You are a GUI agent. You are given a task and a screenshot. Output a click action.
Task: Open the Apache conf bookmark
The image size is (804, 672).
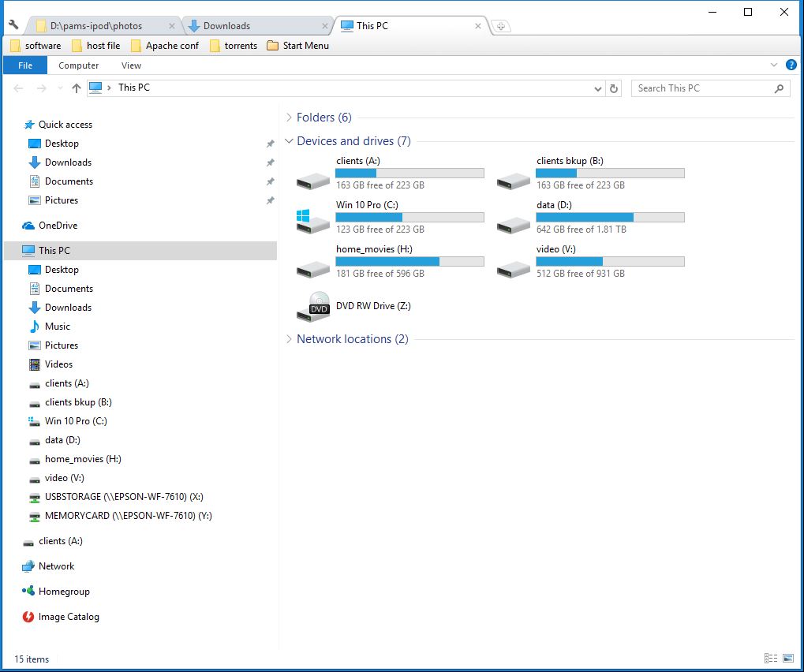(165, 46)
